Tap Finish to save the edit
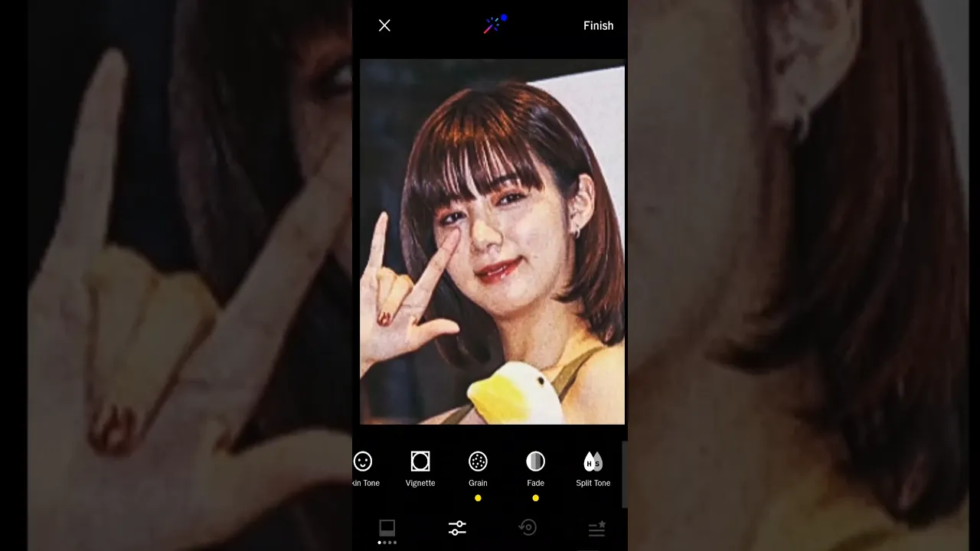The height and width of the screenshot is (551, 980). click(598, 26)
